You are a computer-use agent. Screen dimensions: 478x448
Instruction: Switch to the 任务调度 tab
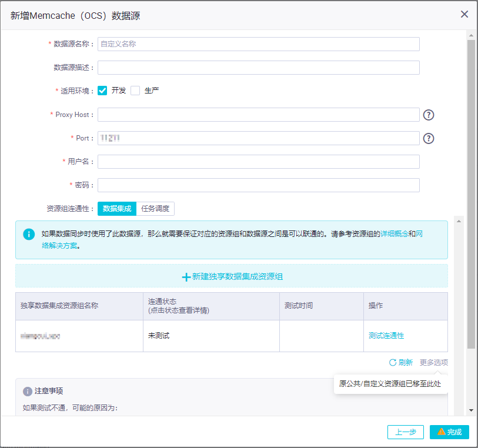(155, 209)
